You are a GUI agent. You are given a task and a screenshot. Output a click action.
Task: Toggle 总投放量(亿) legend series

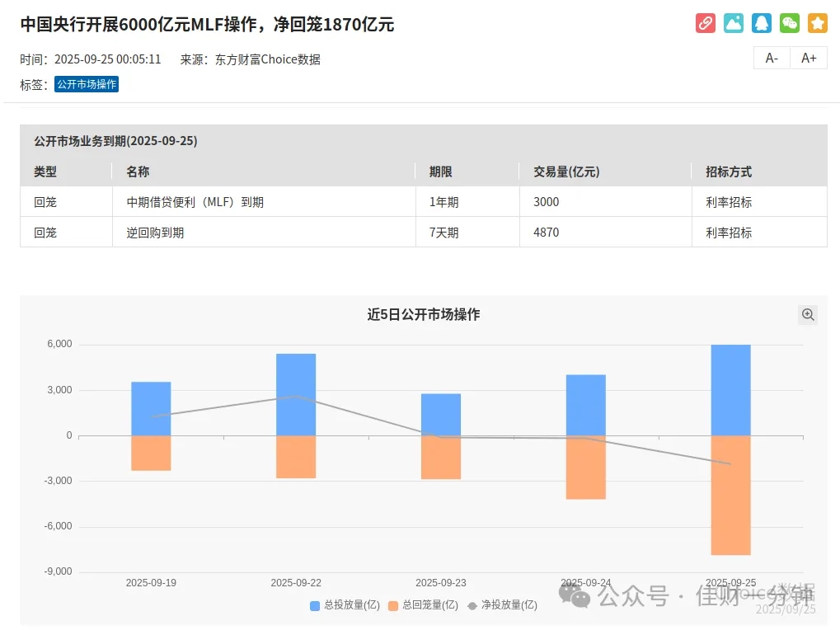click(x=345, y=605)
